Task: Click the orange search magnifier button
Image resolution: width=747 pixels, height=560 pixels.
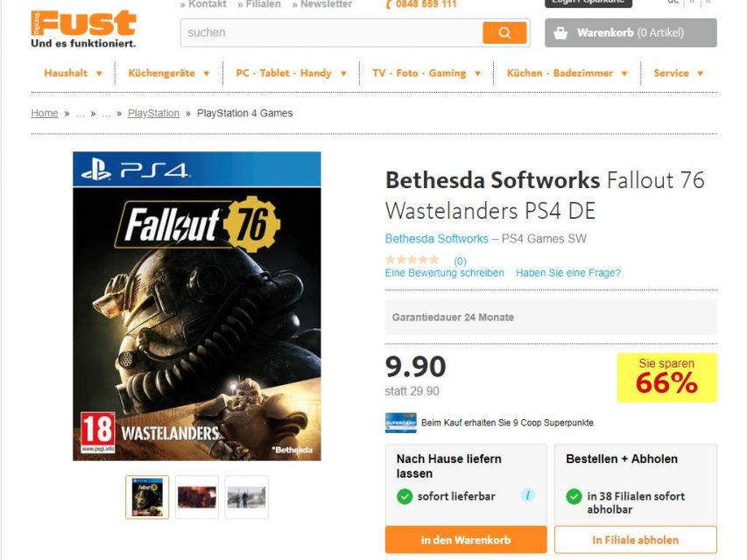Action: [x=504, y=33]
